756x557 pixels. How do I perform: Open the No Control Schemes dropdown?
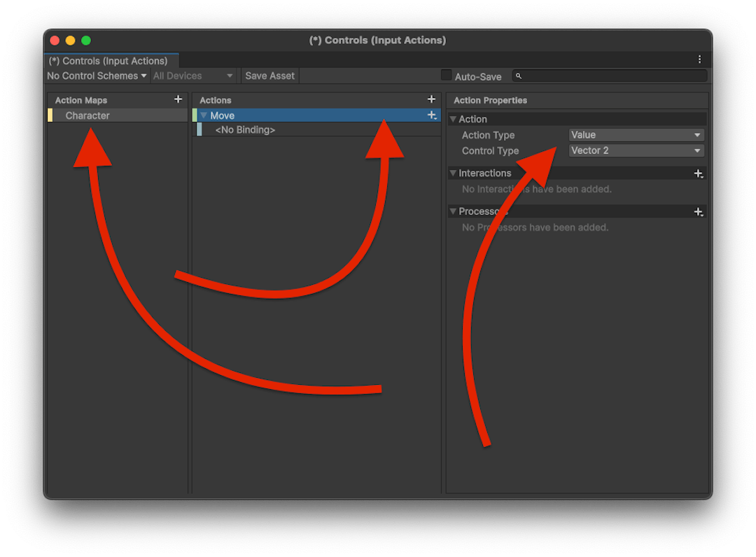click(97, 76)
